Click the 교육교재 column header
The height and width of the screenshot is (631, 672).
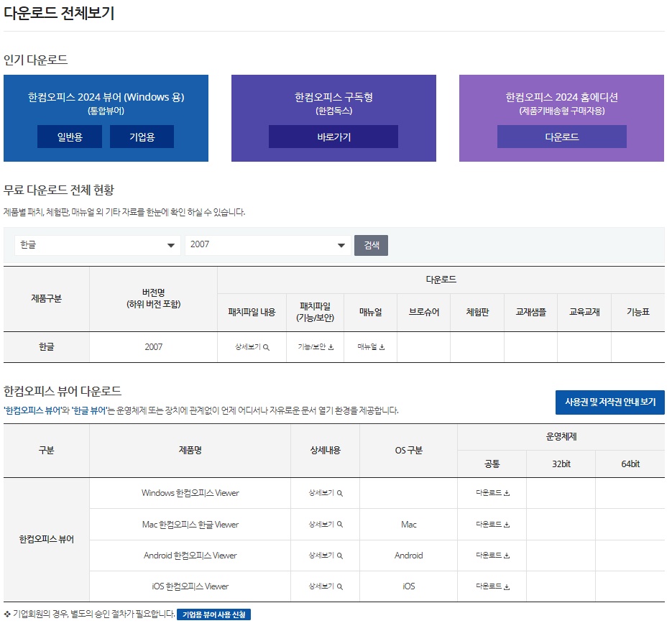tap(584, 313)
